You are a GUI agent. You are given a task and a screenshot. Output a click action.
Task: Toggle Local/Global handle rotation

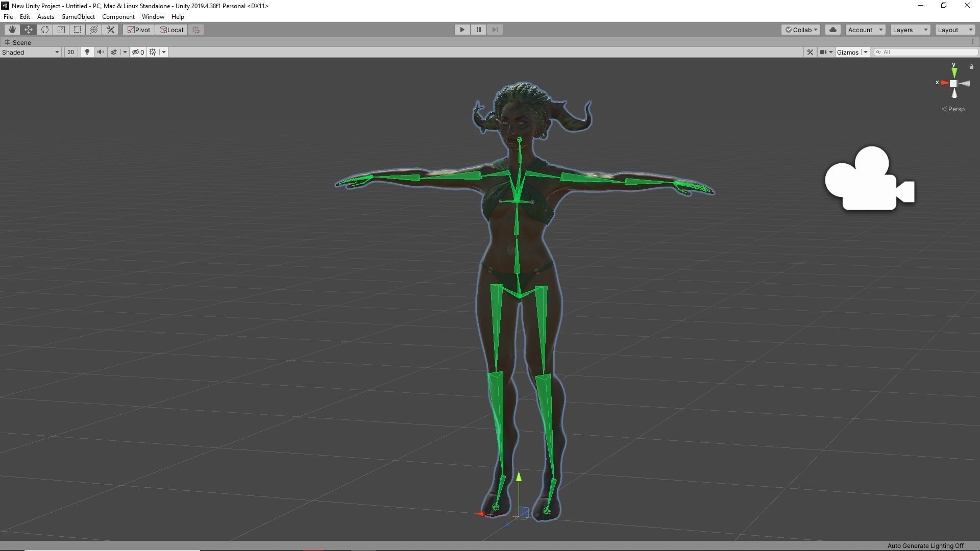tap(171, 30)
